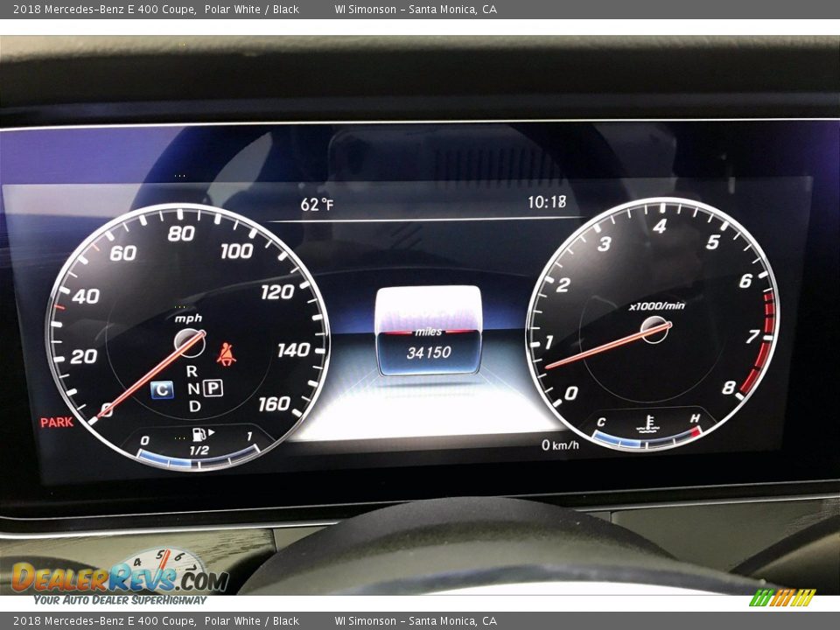
Task: Tap the red seatbelt warning icon
Action: click(x=226, y=354)
